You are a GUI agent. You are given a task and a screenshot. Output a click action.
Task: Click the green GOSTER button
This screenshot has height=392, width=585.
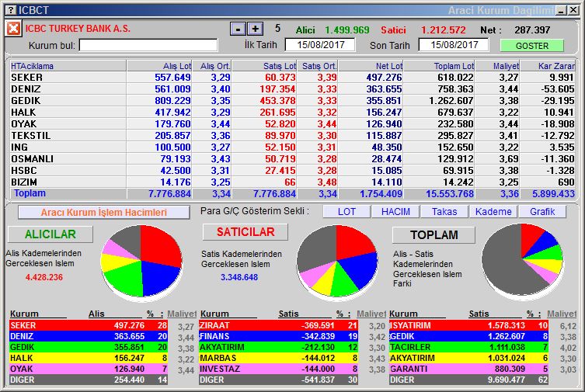(531, 46)
